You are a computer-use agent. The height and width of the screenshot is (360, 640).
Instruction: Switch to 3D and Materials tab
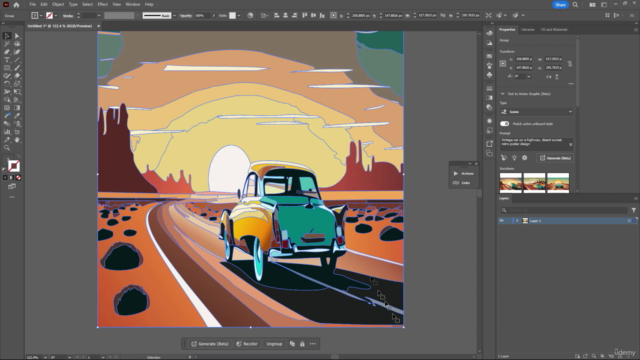coord(554,30)
